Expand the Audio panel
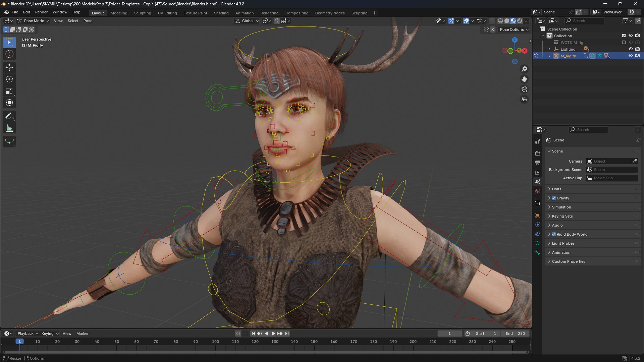644x362 pixels. click(x=593, y=225)
